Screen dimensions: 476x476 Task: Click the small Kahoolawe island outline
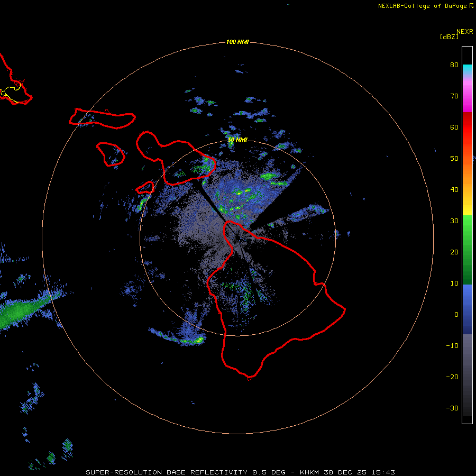pos(145,188)
